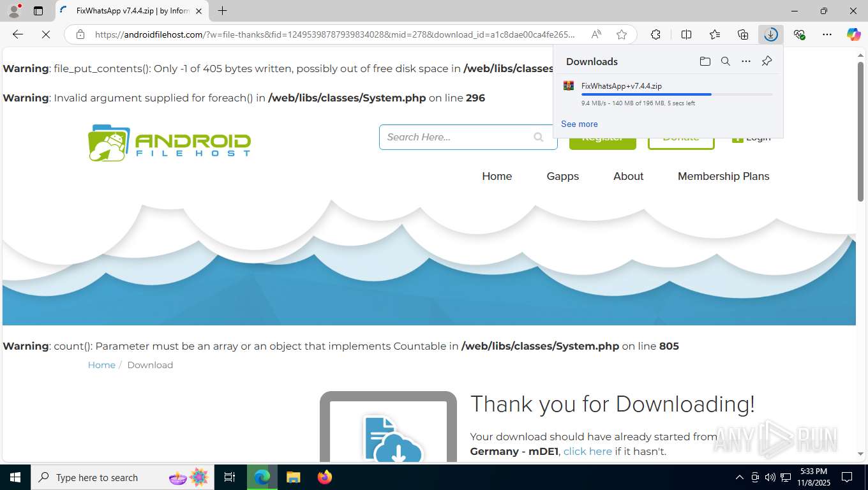
Task: Click the browser Back arrow
Action: 18,34
